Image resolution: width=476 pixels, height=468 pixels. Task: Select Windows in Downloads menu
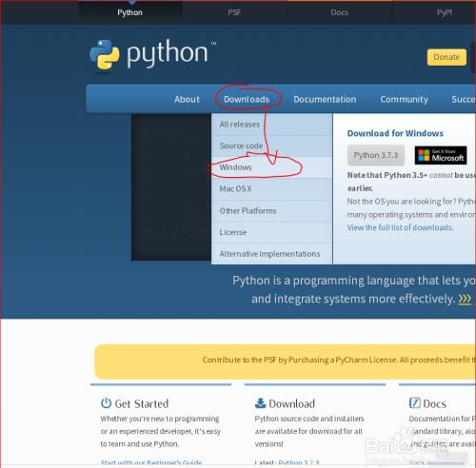pyautogui.click(x=271, y=167)
